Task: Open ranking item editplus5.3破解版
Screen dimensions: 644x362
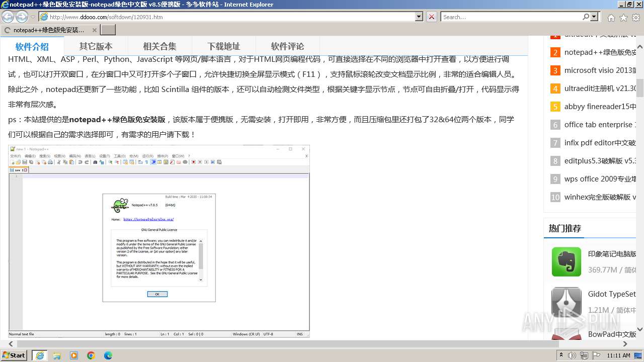Action: 600,161
